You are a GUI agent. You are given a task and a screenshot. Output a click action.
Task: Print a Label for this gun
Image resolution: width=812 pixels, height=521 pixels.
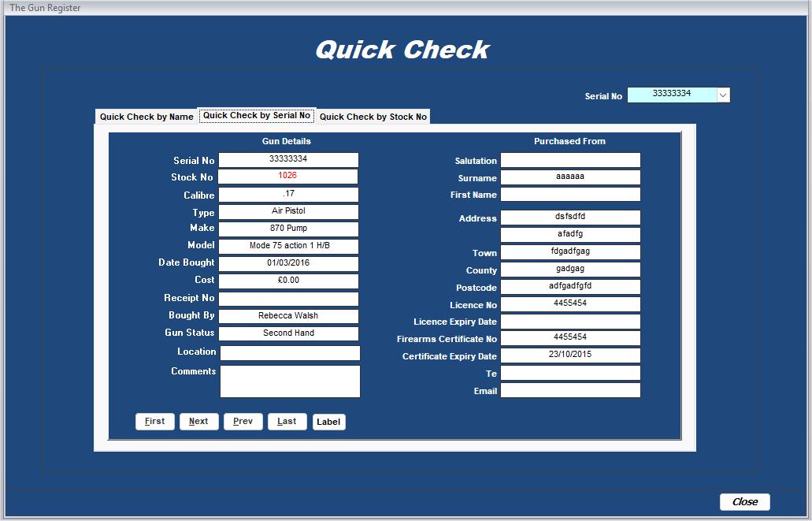point(328,421)
